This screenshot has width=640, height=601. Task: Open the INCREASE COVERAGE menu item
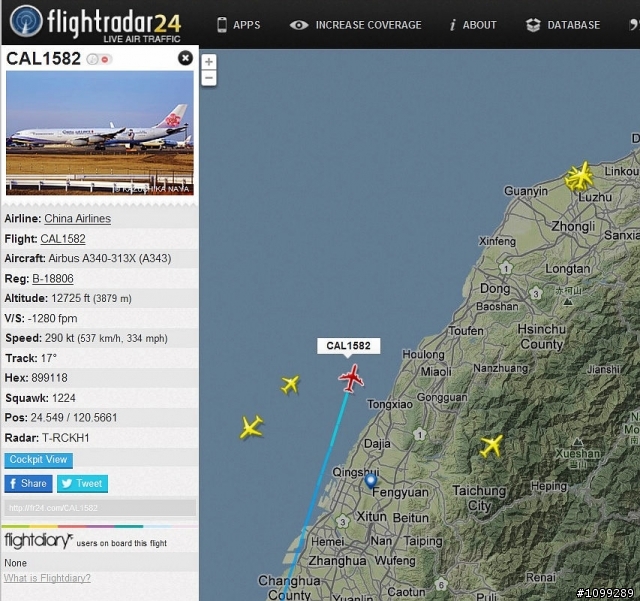[356, 25]
